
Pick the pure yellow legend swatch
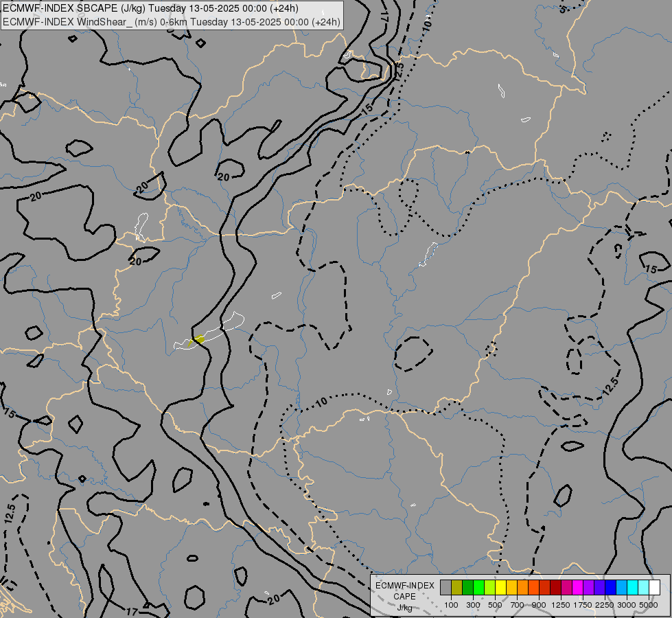click(500, 588)
